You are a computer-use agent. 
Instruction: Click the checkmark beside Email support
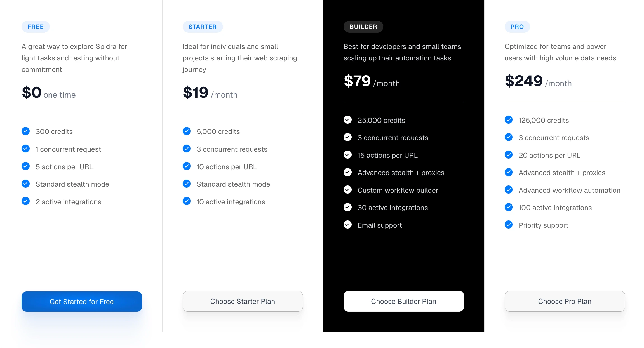[x=347, y=225]
